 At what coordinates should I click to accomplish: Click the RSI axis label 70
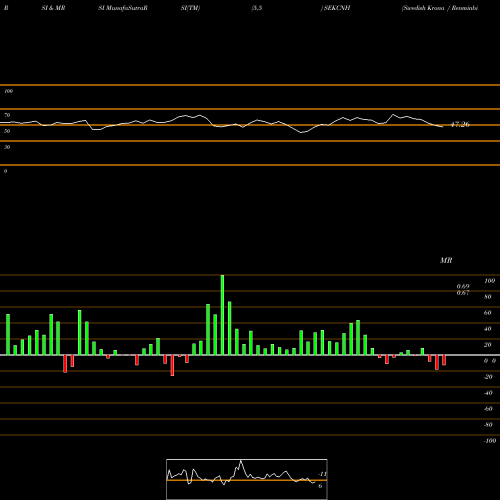click(7, 115)
